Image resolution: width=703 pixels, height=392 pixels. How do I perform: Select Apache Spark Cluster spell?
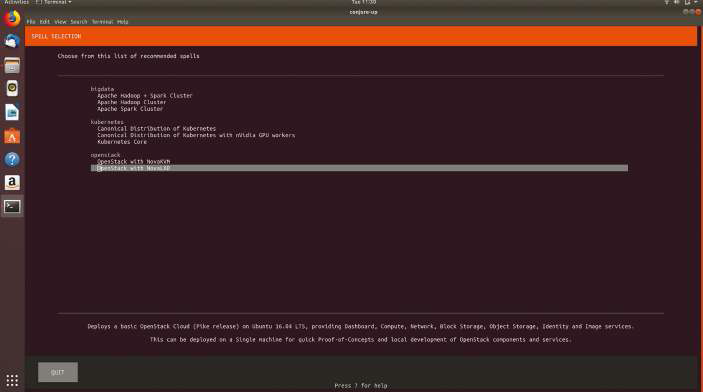(130, 109)
